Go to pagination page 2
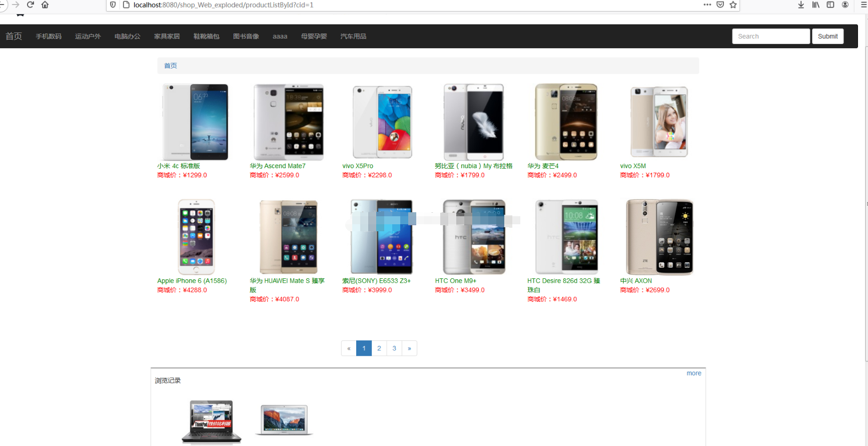The height and width of the screenshot is (446, 868). [379, 348]
